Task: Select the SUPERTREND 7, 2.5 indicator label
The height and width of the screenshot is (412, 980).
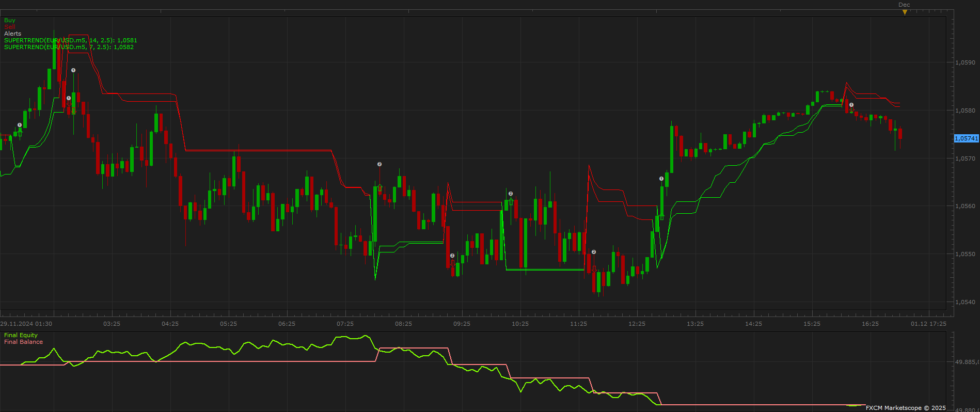Action: coord(69,47)
